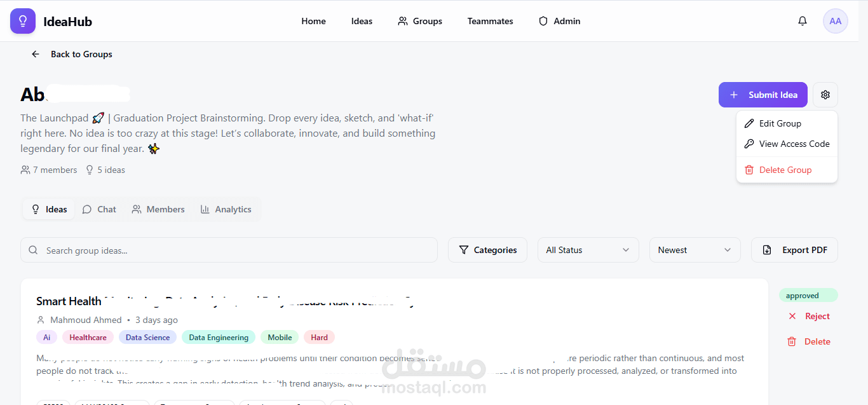Click the plus icon in Submit Idea

(x=734, y=95)
